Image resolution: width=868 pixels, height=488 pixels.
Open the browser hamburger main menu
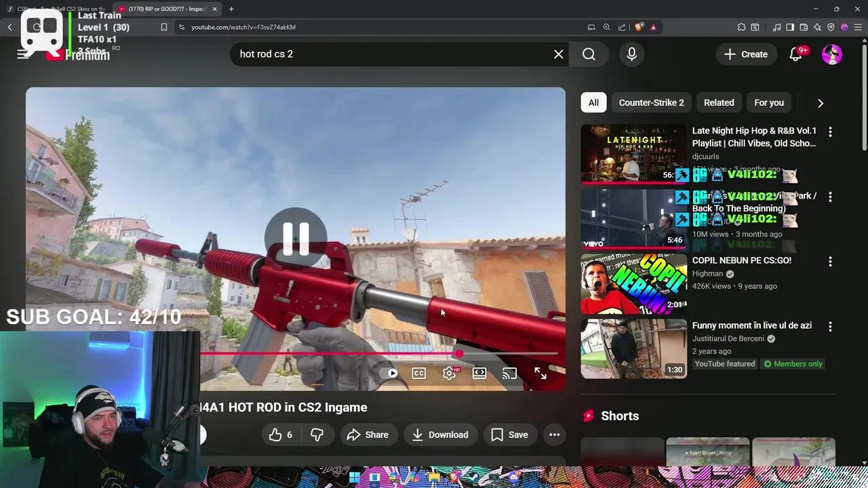(858, 27)
